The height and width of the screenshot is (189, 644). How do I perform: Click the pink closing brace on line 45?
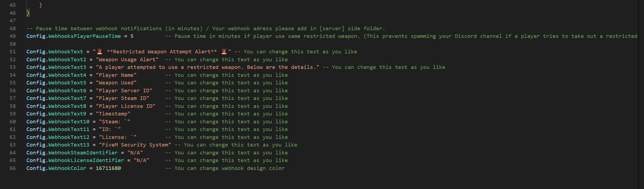pyautogui.click(x=41, y=5)
